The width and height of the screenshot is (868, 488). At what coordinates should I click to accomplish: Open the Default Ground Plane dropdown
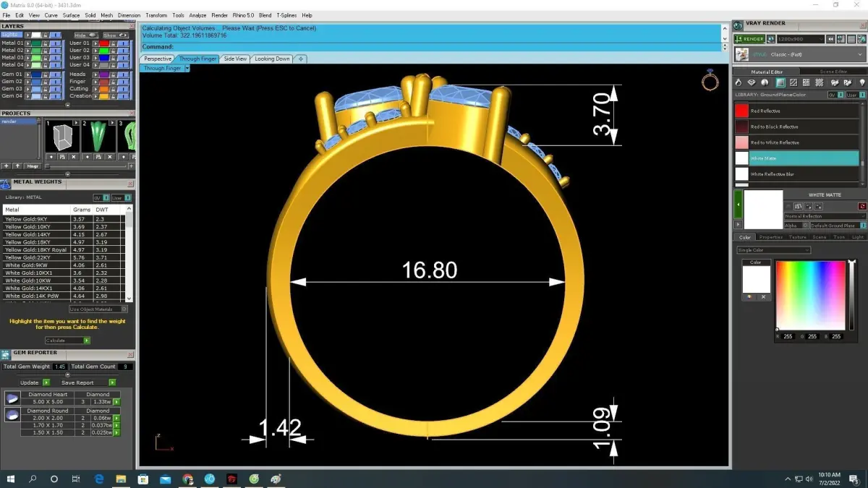pos(837,226)
